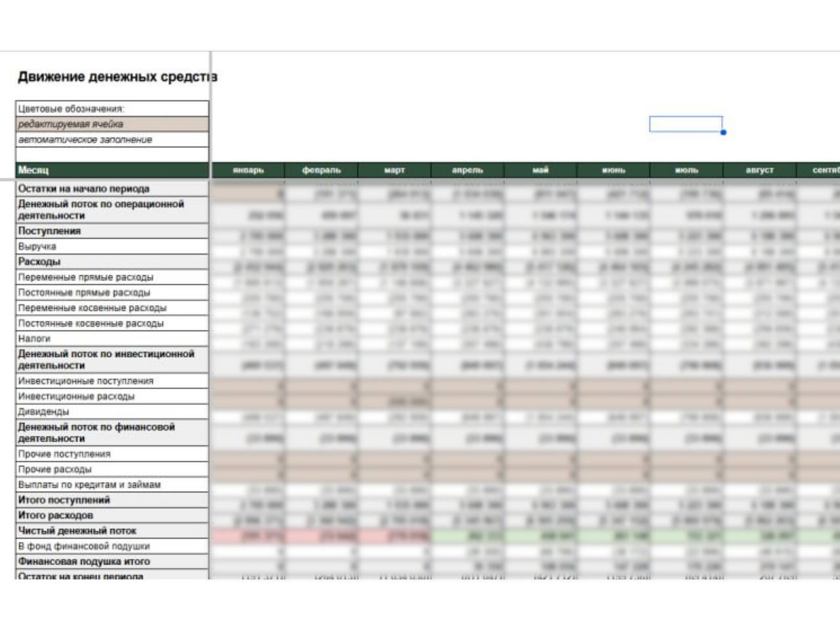The width and height of the screenshot is (840, 630).
Task: Select the "редактируемая ячейка" legend cell
Action: [112, 124]
